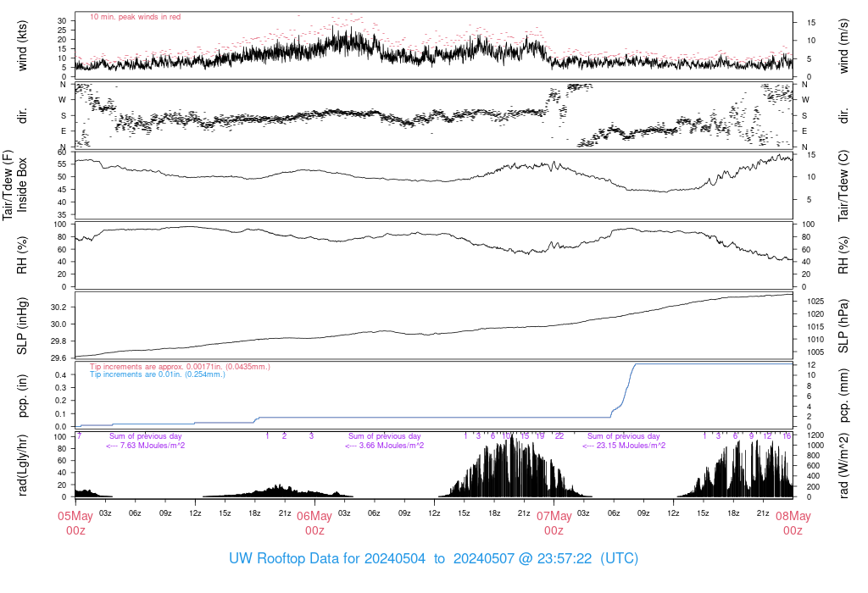Click the '12' tick on precipitation mm axis
Screen dimensions: 868x593
click(x=811, y=365)
